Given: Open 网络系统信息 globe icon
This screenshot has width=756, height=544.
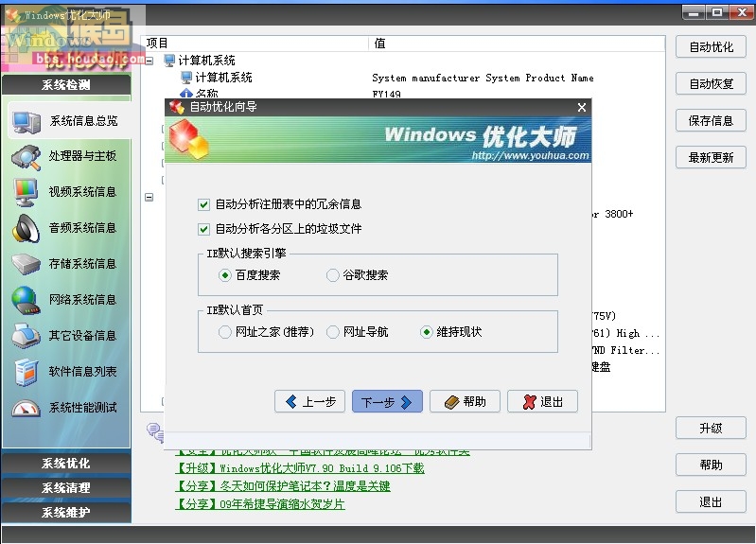Looking at the screenshot, I should click(26, 300).
